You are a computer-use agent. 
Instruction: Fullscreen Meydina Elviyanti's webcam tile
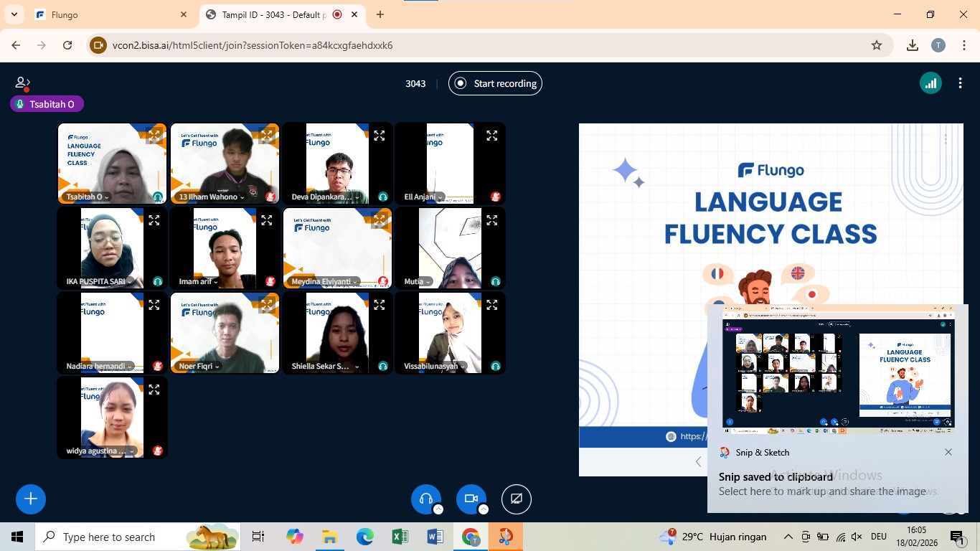(380, 220)
